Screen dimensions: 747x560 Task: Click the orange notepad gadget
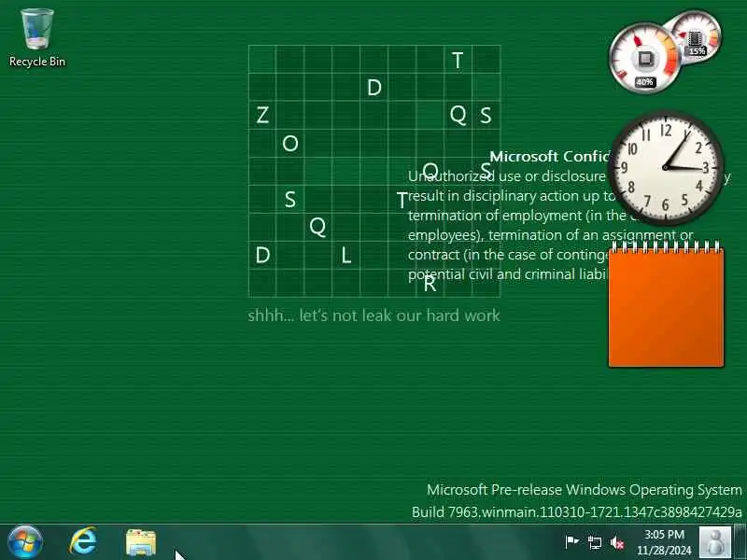click(666, 305)
